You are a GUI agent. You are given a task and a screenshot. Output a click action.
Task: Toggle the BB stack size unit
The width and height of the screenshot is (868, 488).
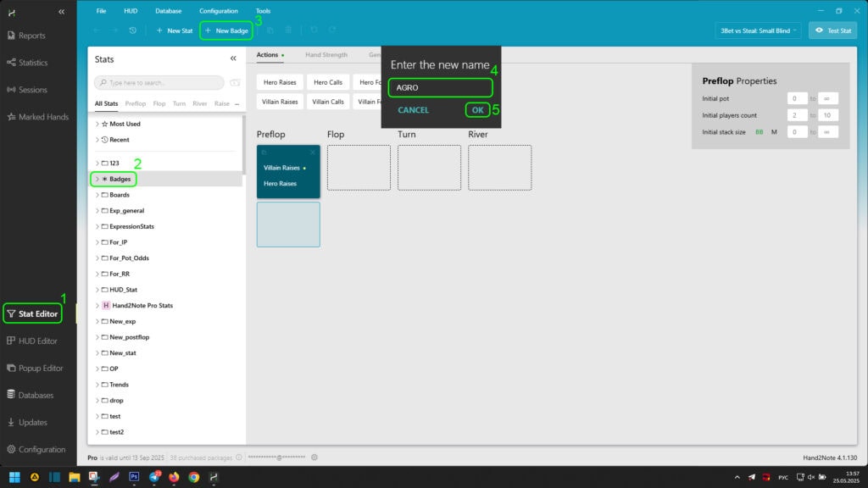[759, 132]
